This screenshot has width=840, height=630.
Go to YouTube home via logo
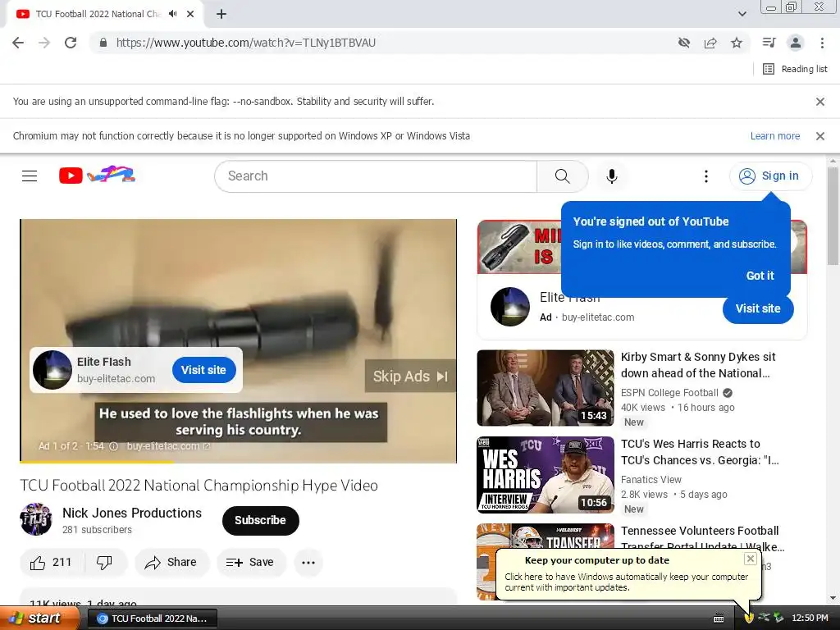pyautogui.click(x=97, y=176)
